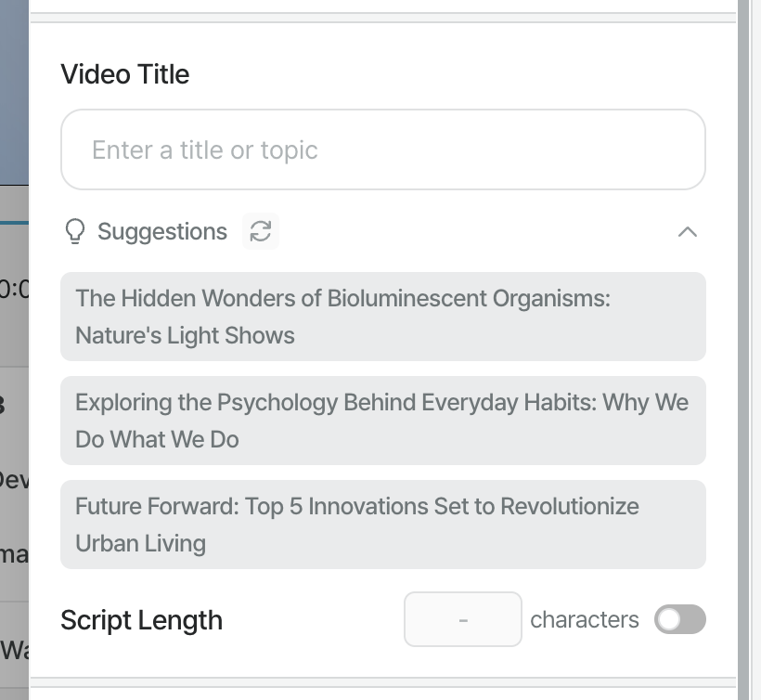Click the script length characters number box
Screen dimensions: 761x700
pos(462,619)
